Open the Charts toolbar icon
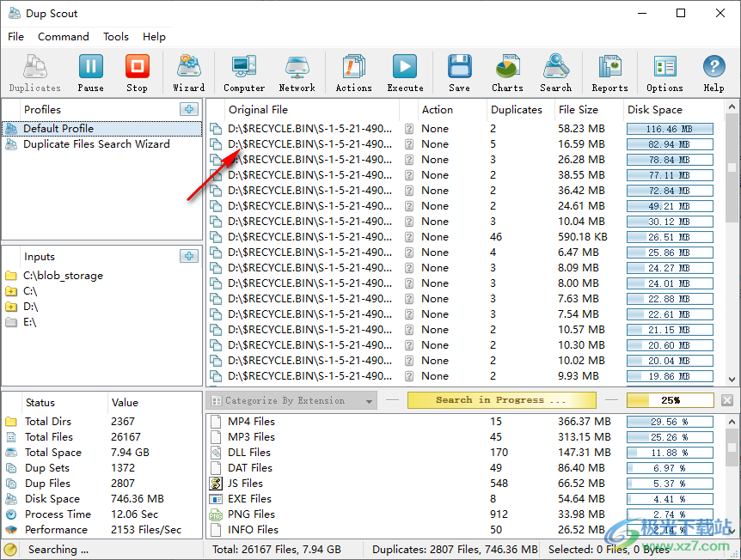 (507, 73)
